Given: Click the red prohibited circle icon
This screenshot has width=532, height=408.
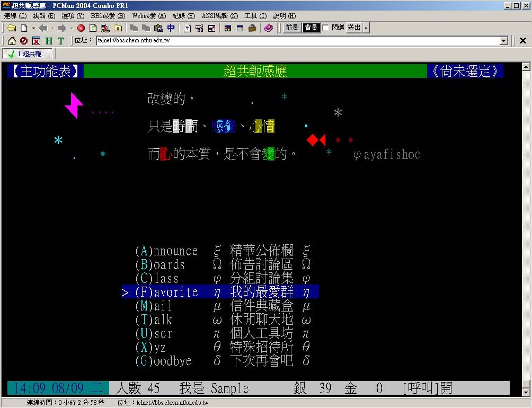Looking at the screenshot, I should tap(24, 41).
